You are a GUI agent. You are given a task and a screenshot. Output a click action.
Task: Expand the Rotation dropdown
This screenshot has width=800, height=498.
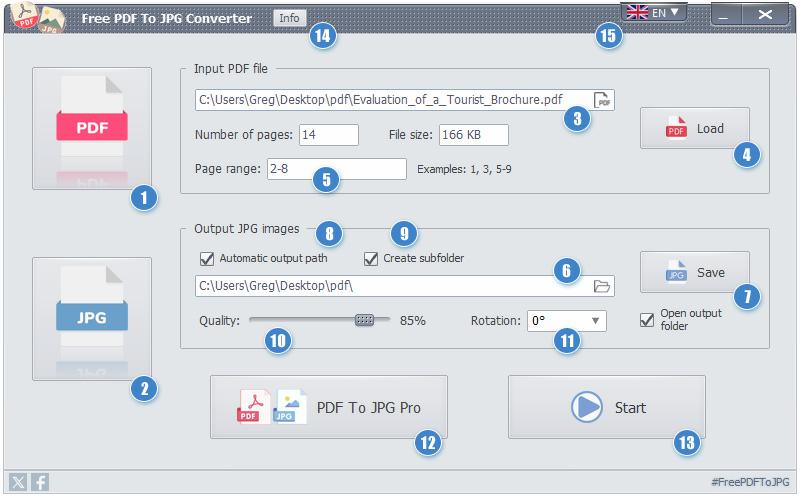pyautogui.click(x=567, y=321)
